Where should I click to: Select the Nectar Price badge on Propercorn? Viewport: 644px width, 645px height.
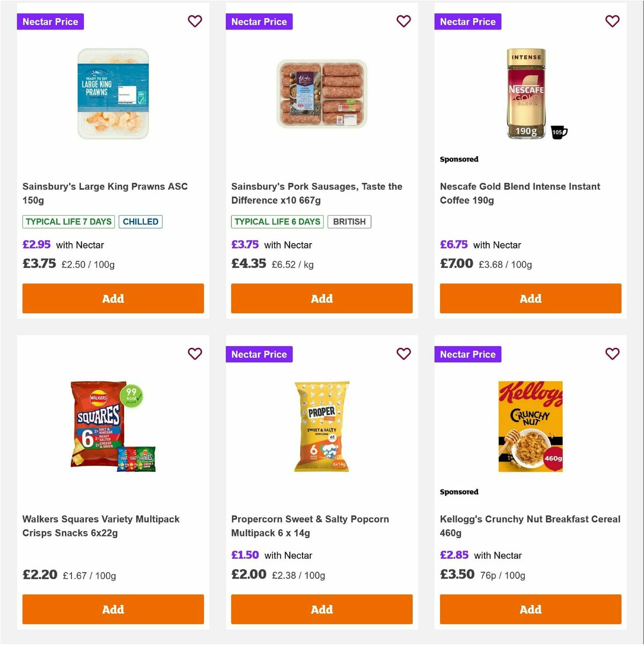[x=259, y=354]
